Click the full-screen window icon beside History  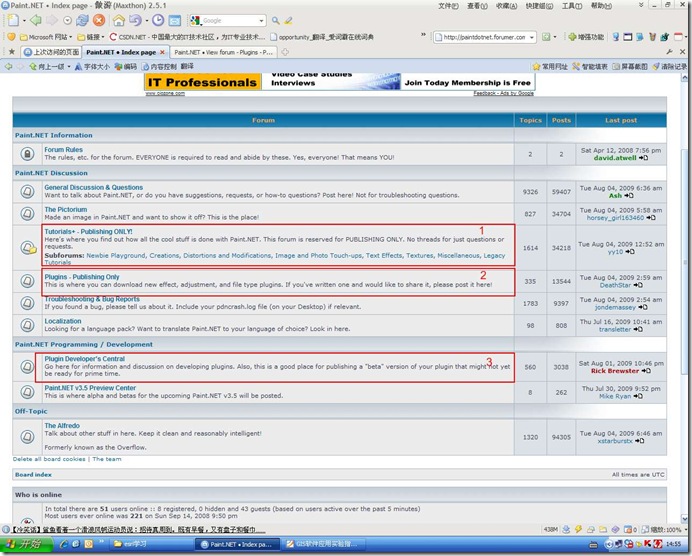[x=175, y=20]
